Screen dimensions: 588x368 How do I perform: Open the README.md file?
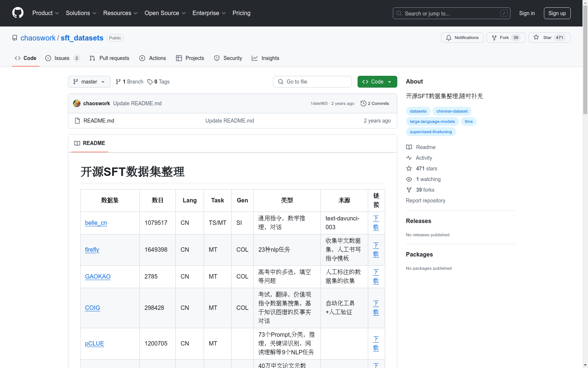tap(99, 121)
